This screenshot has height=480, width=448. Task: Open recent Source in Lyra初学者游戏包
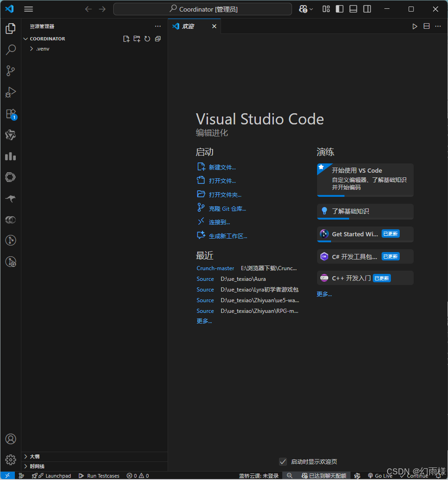click(x=205, y=290)
